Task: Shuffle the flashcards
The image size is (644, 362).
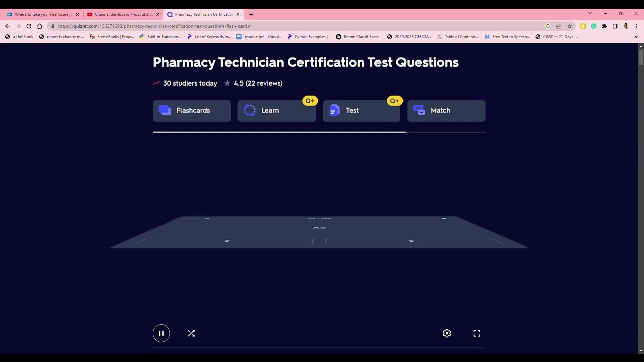Action: [191, 333]
